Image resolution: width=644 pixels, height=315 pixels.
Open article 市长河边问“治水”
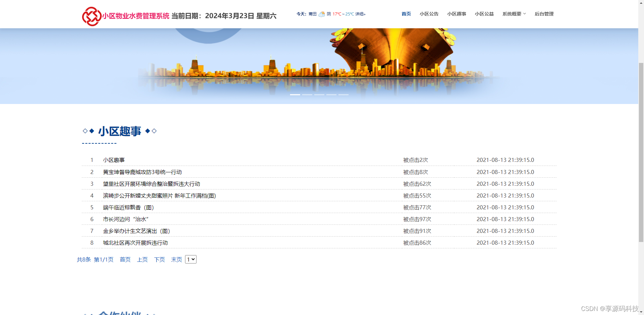coord(126,219)
